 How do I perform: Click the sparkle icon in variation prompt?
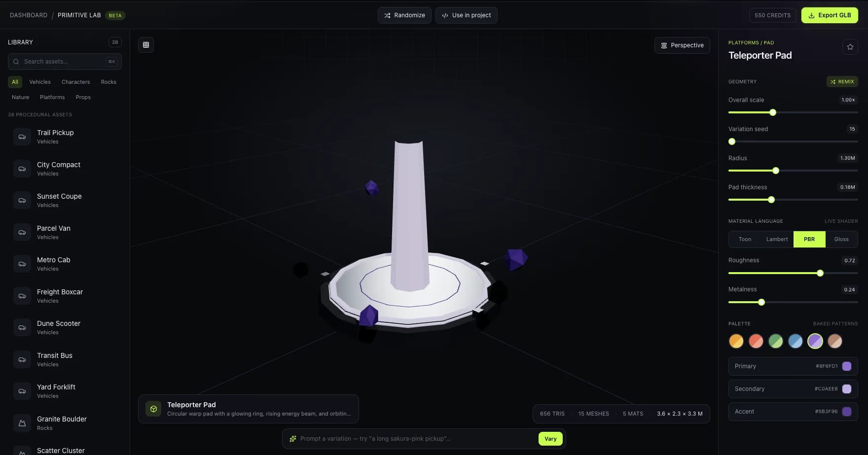coord(293,439)
